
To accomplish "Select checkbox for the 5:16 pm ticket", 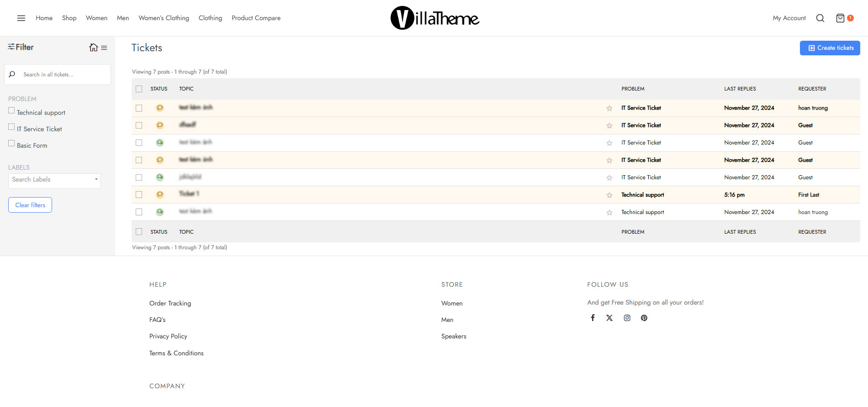I will [x=139, y=195].
